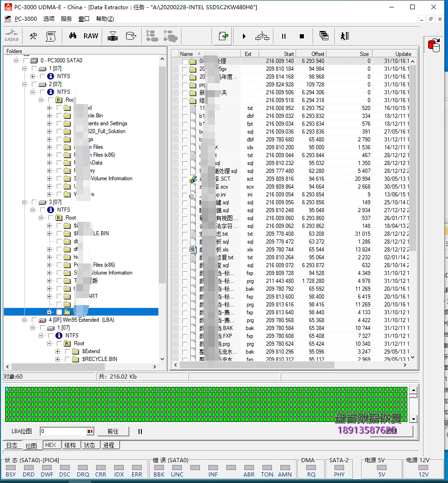The image size is (448, 483).
Task: Collapse the 0 - PC3000 SATA0 tree node
Action: pyautogui.click(x=16, y=61)
